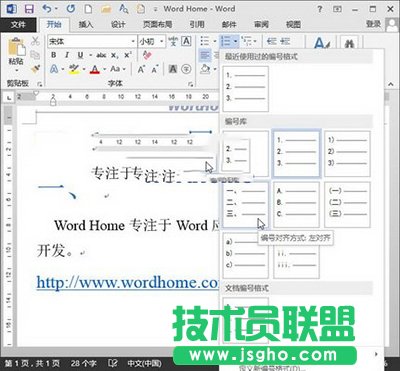Open the font size box showing 小初
The height and width of the screenshot is (371, 400).
[152, 41]
